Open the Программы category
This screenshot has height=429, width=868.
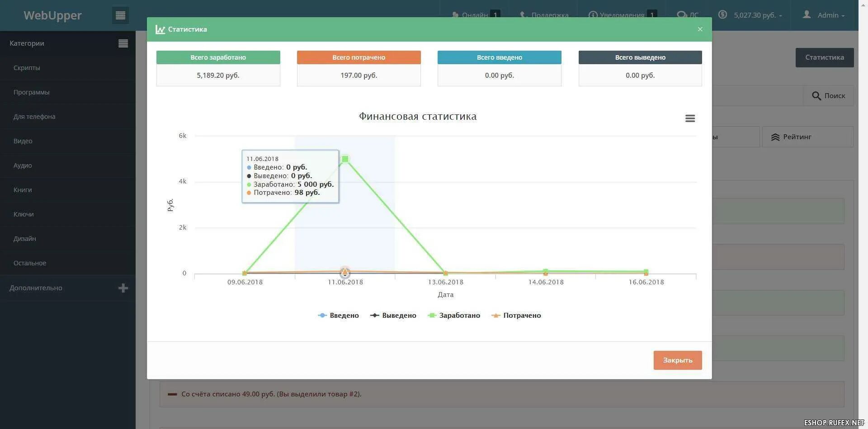(32, 92)
